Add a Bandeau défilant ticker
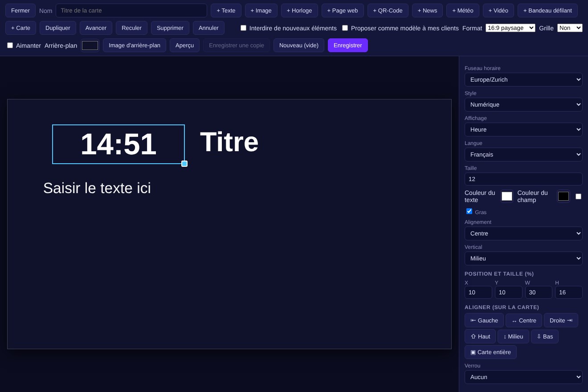Screen dimensions: 588x392 [x=547, y=11]
